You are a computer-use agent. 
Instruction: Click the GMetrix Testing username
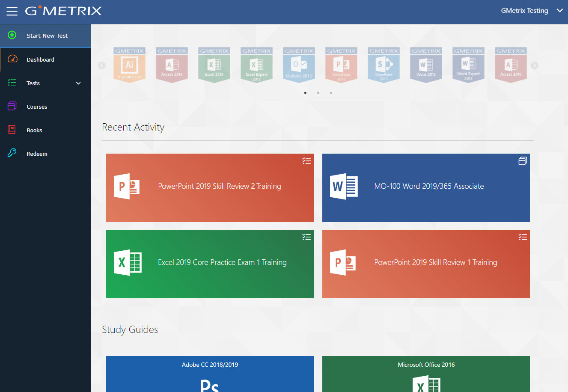(524, 11)
